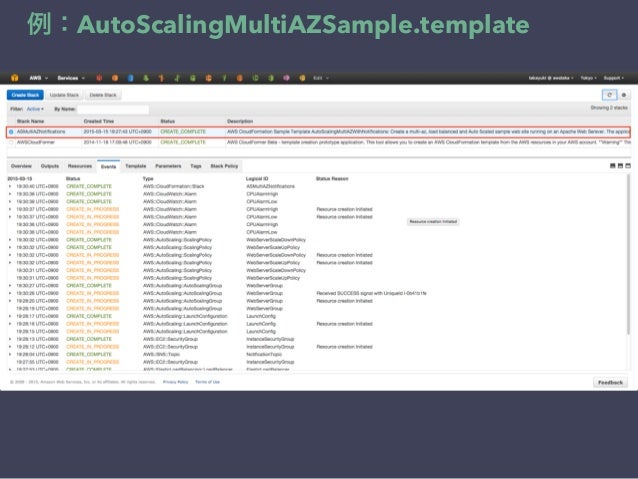Expand the WebServerScaleUpPolicy CREATE_COMPLETE event row
This screenshot has height=479, width=638.
point(10,247)
